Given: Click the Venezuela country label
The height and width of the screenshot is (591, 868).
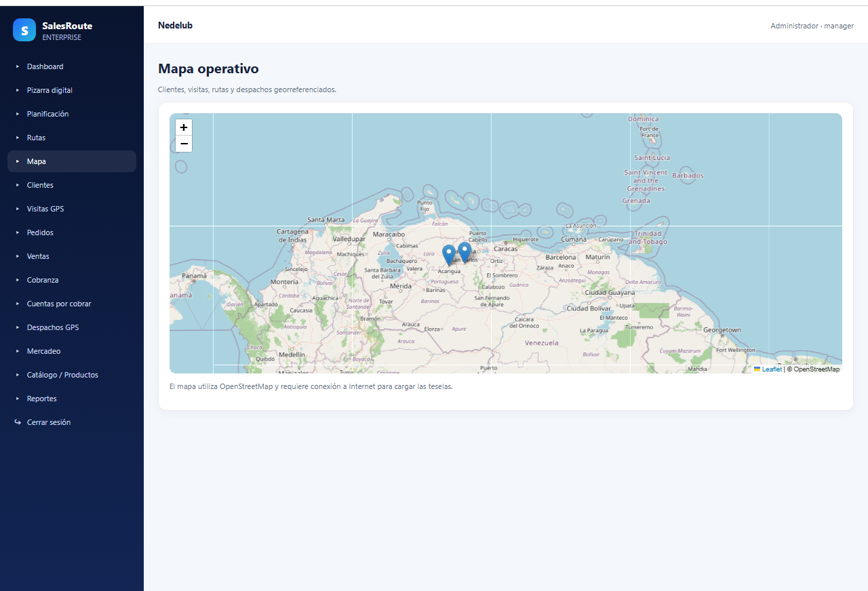Looking at the screenshot, I should tap(542, 343).
